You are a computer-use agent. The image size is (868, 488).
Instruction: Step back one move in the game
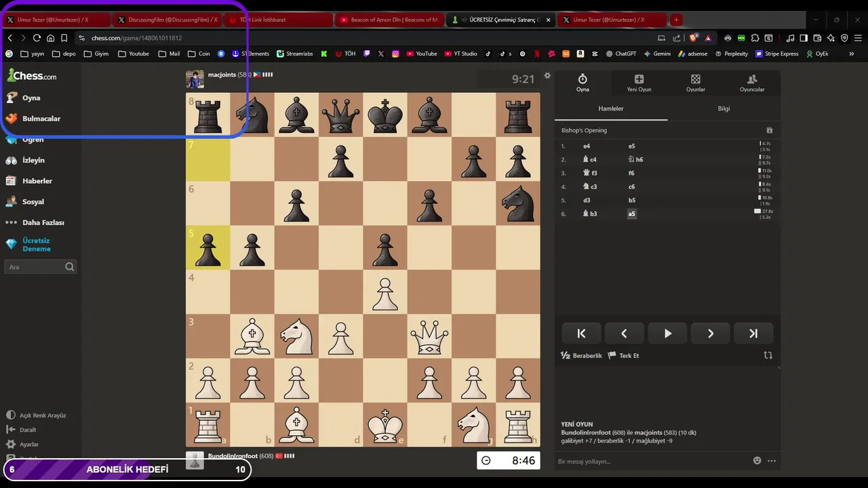625,333
